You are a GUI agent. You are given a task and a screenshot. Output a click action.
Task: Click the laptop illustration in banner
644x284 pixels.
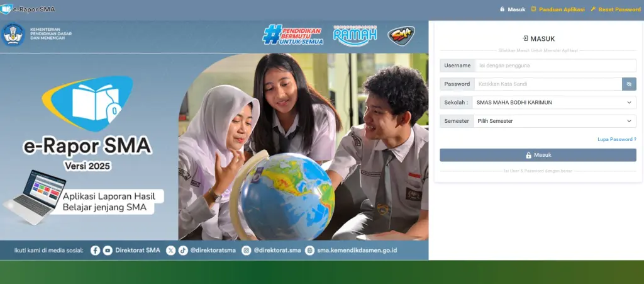point(35,197)
